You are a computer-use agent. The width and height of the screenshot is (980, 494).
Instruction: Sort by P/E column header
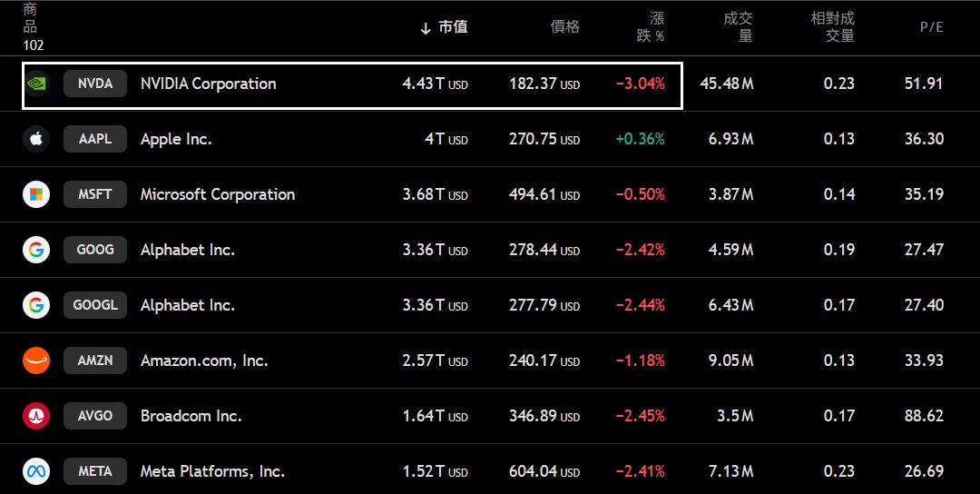(931, 27)
